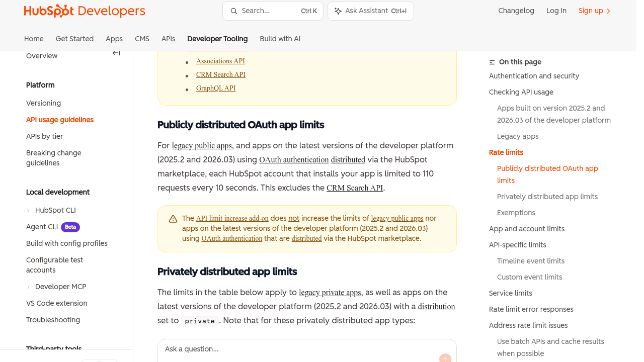
Task: Click the send arrow in question box
Action: [445, 358]
